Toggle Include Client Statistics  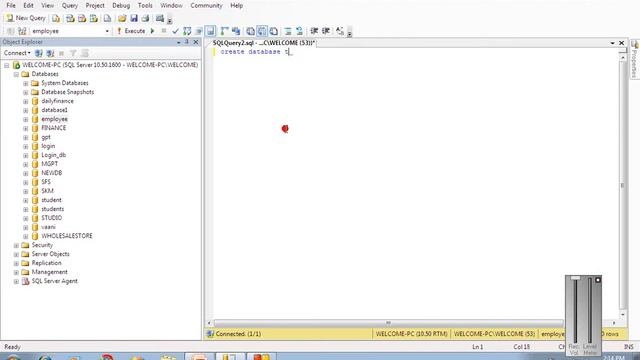[236, 31]
